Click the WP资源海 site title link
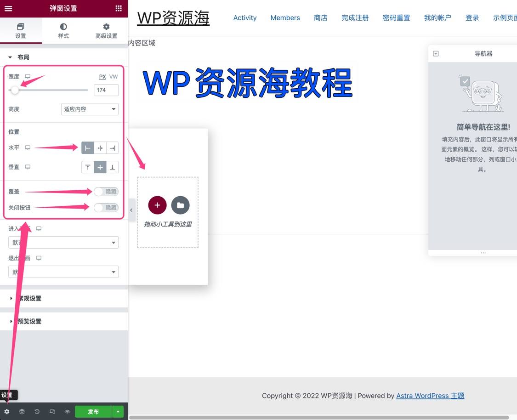 173,18
